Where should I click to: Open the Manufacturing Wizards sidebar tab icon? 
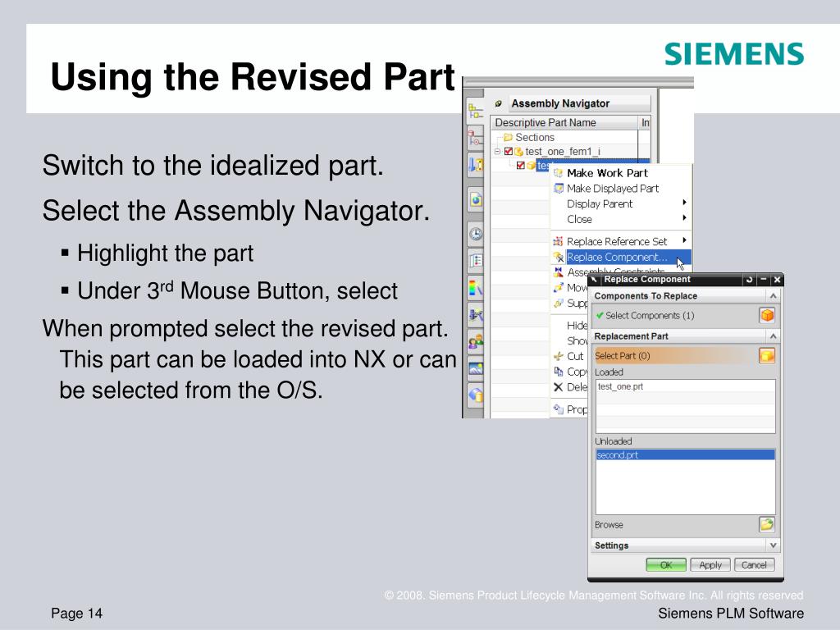click(x=475, y=315)
